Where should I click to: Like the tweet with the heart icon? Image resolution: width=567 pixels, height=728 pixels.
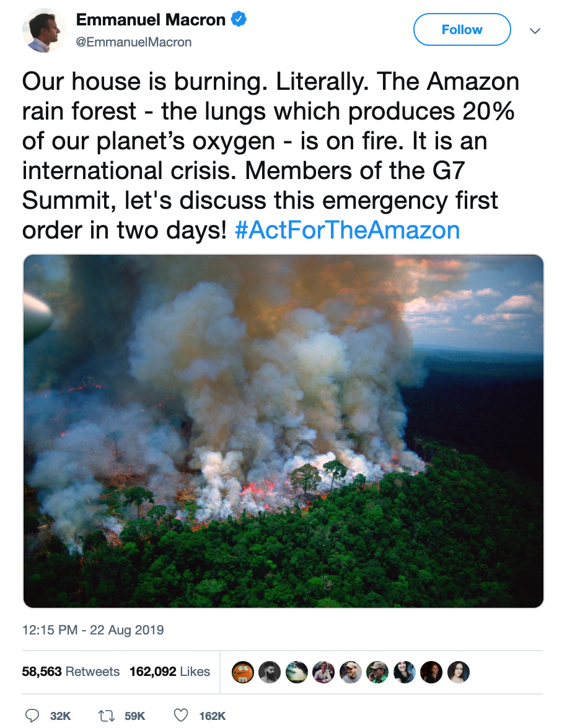tap(180, 716)
